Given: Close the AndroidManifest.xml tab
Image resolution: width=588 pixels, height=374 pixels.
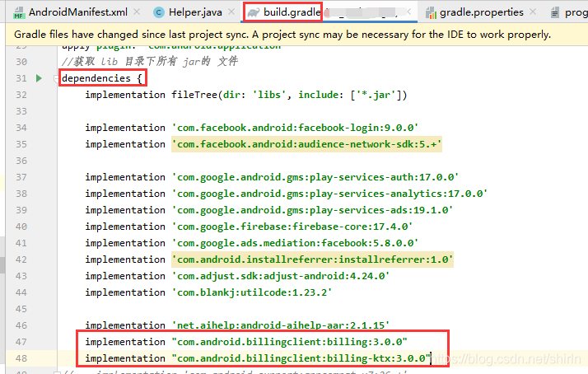Looking at the screenshot, I should coord(137,12).
